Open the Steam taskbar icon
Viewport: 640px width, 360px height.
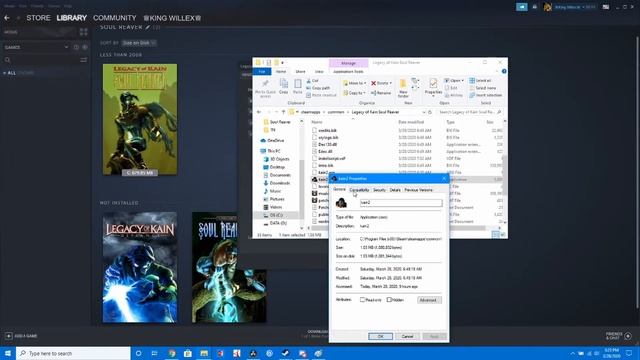coord(285,353)
